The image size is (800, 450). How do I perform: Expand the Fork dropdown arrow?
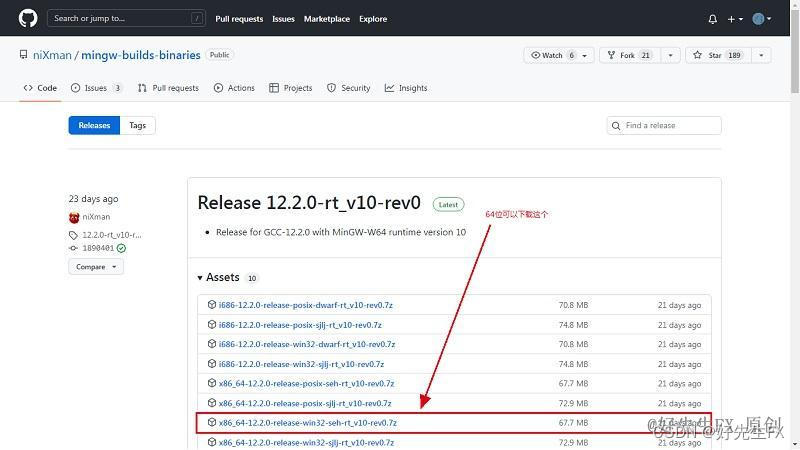670,55
